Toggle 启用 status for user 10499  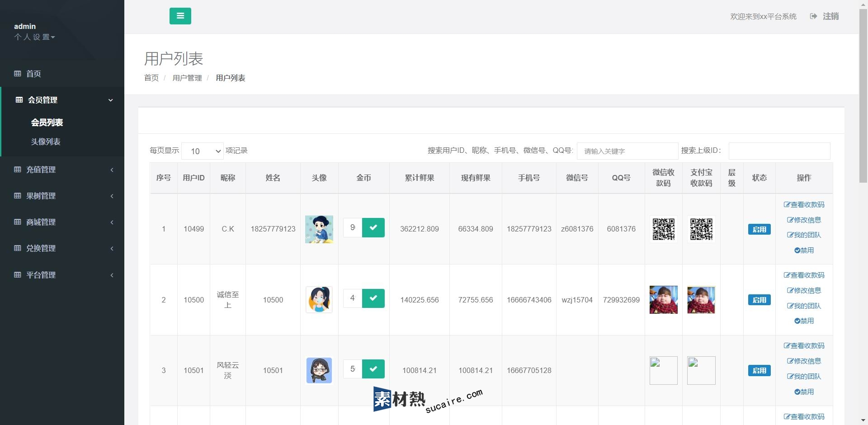tap(759, 229)
